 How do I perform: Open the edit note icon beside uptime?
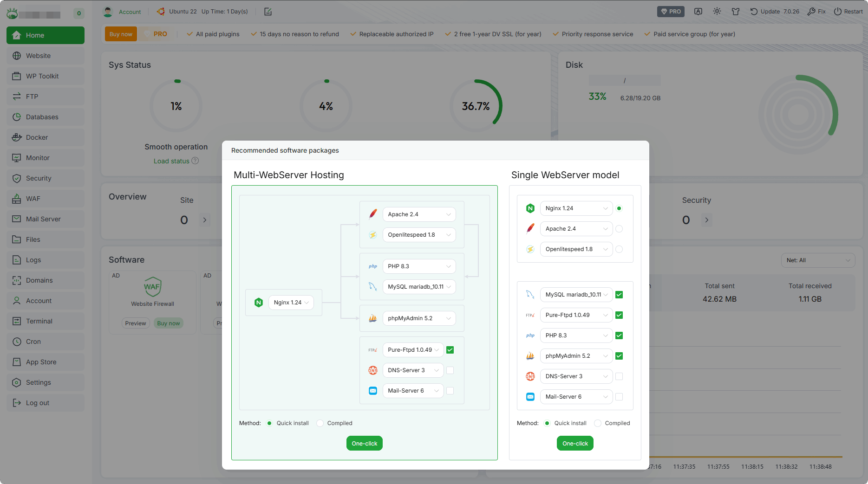pyautogui.click(x=268, y=12)
